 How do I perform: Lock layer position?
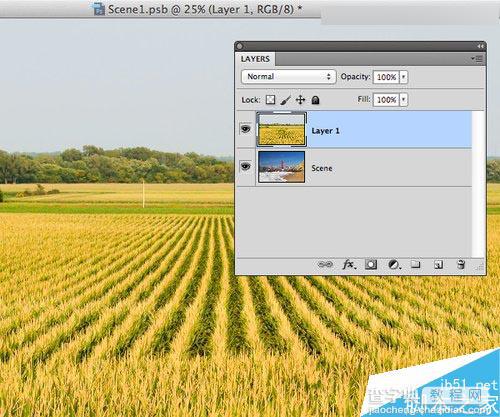(x=300, y=100)
